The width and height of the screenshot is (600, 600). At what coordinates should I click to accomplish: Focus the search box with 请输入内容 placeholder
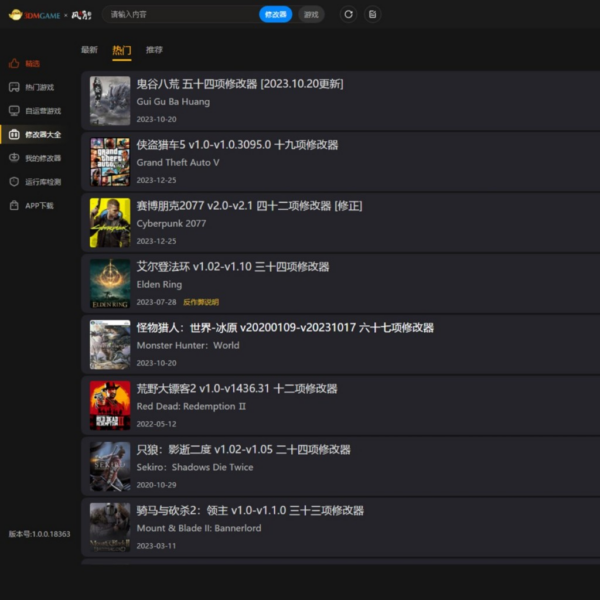182,15
